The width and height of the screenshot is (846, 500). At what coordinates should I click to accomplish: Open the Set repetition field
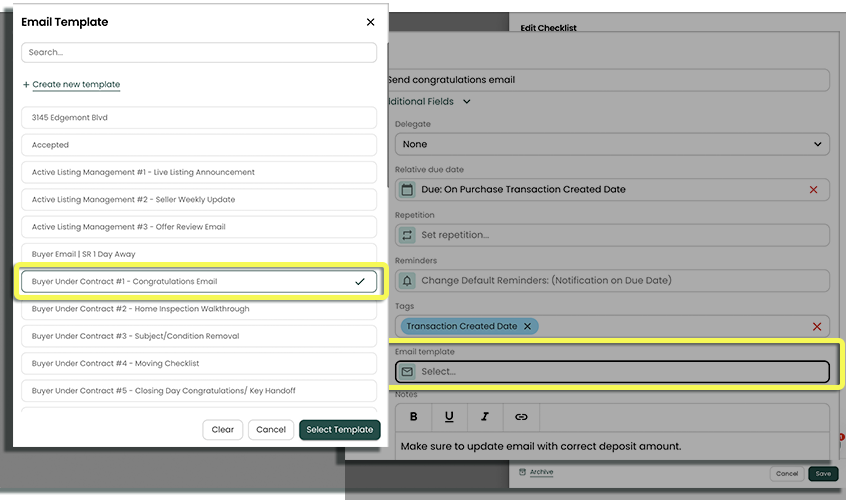point(612,235)
